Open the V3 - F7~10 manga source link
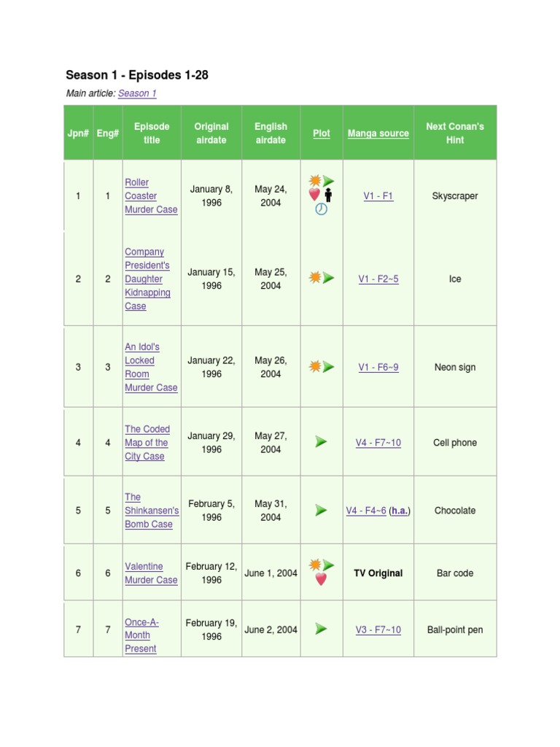The image size is (560, 747). click(378, 630)
